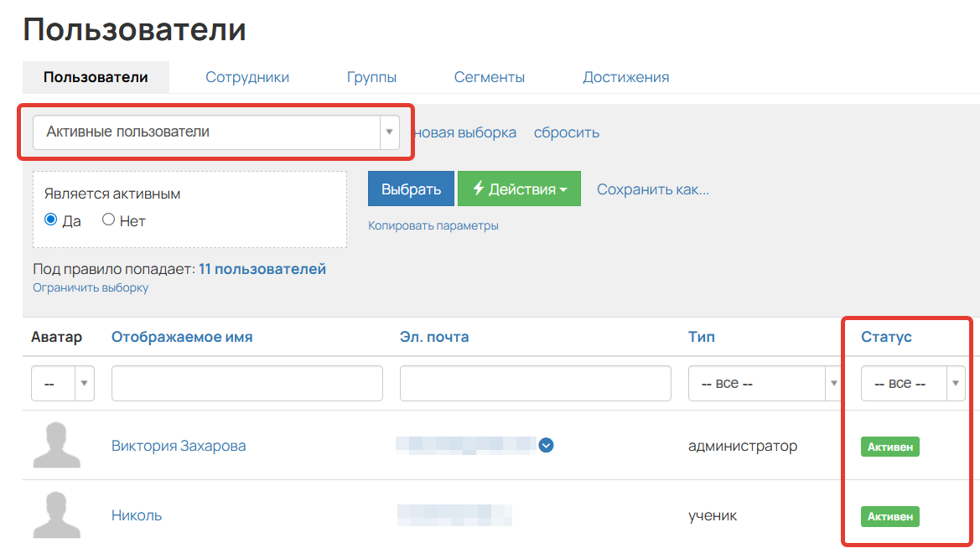The width and height of the screenshot is (980, 548).
Task: Open the Достижения tab
Action: 626,76
